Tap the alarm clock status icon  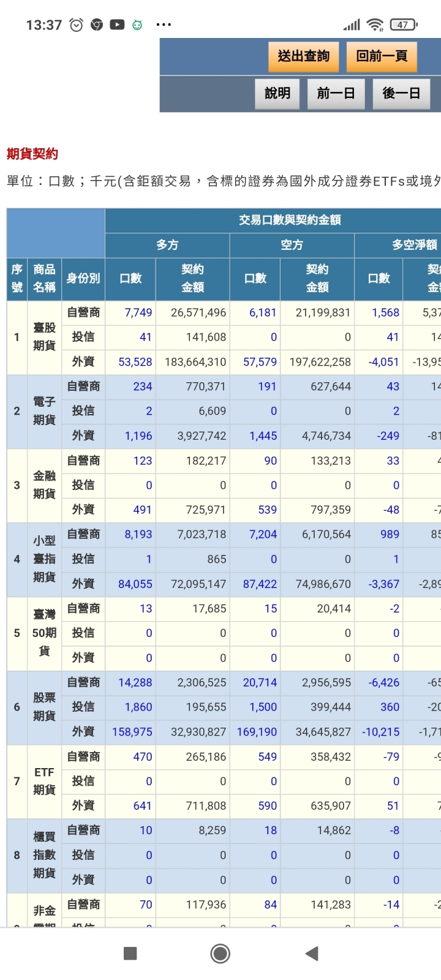coord(77,25)
